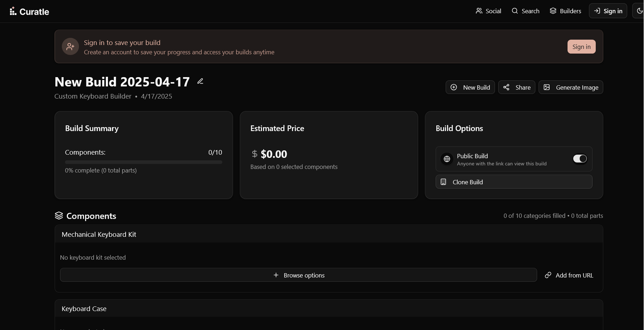Click the components progress bar
The width and height of the screenshot is (644, 330).
tap(144, 162)
